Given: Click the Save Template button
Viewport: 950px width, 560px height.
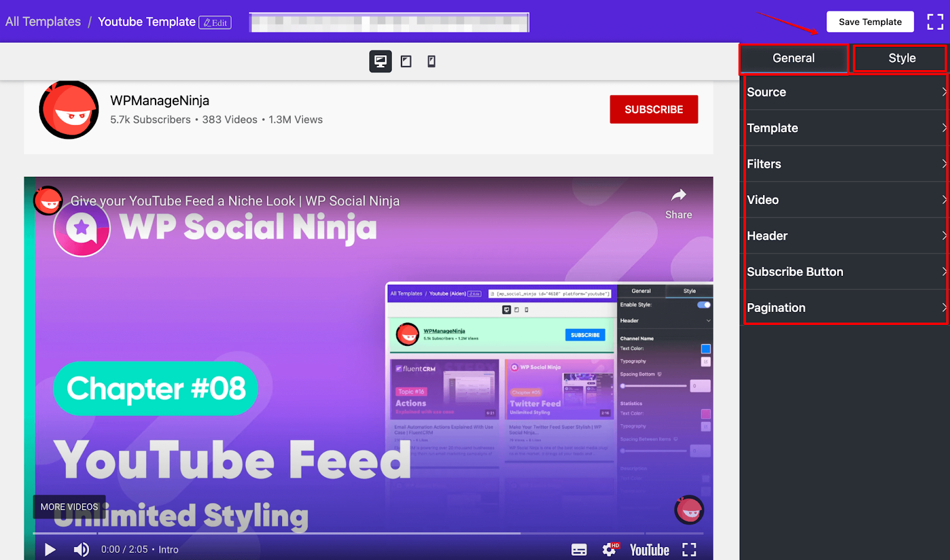Looking at the screenshot, I should point(870,22).
